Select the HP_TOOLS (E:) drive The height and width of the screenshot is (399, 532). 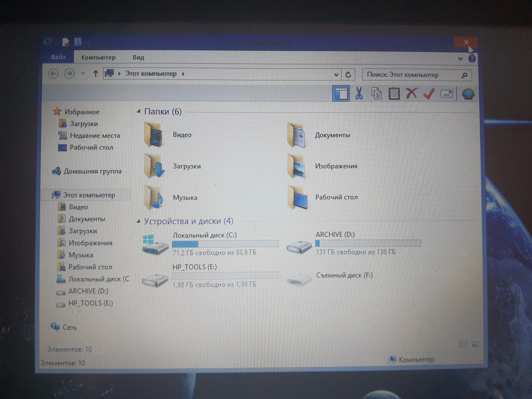coord(210,276)
